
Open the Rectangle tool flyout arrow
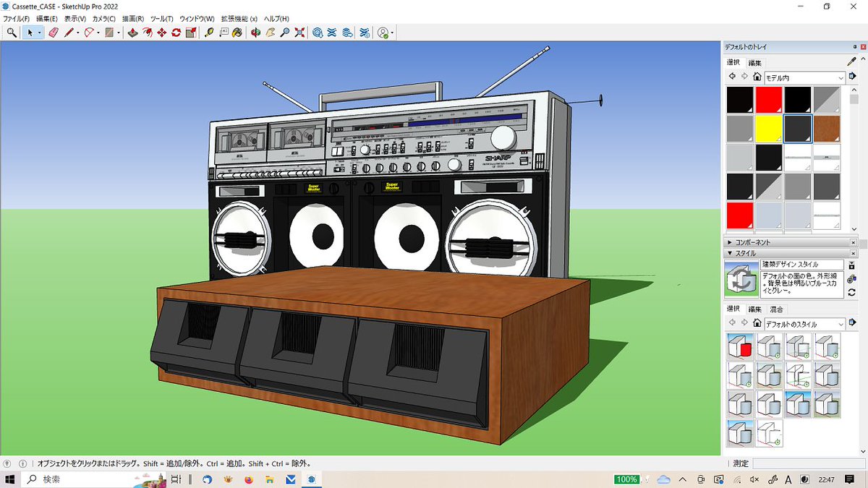tap(118, 33)
